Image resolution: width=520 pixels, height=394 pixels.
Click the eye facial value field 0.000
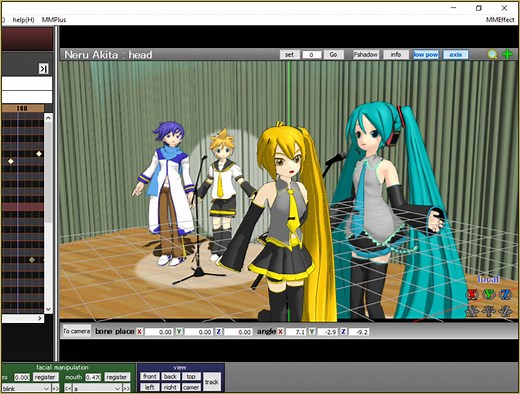click(x=22, y=377)
